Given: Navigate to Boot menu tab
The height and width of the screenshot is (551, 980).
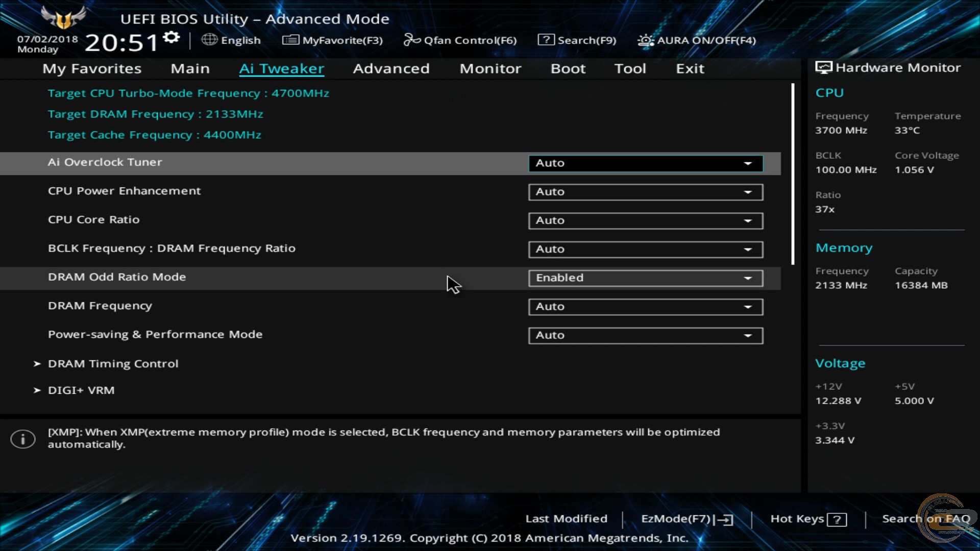Looking at the screenshot, I should (x=568, y=68).
